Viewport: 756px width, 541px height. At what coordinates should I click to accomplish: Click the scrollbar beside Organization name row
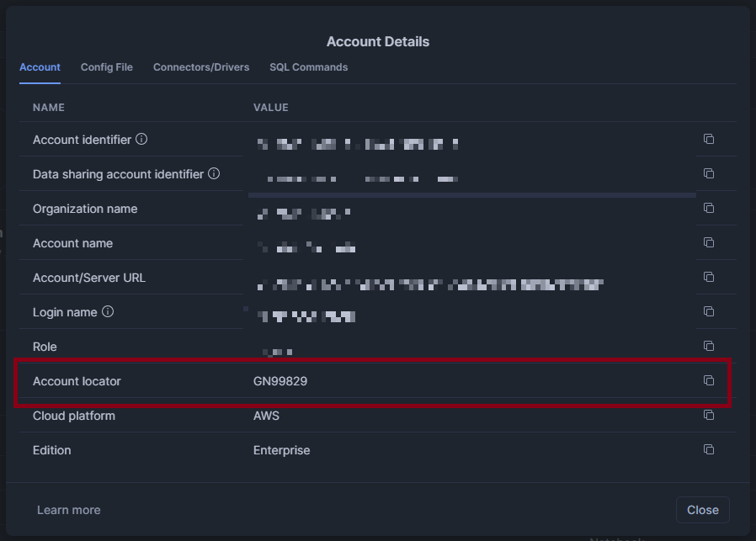click(x=472, y=194)
